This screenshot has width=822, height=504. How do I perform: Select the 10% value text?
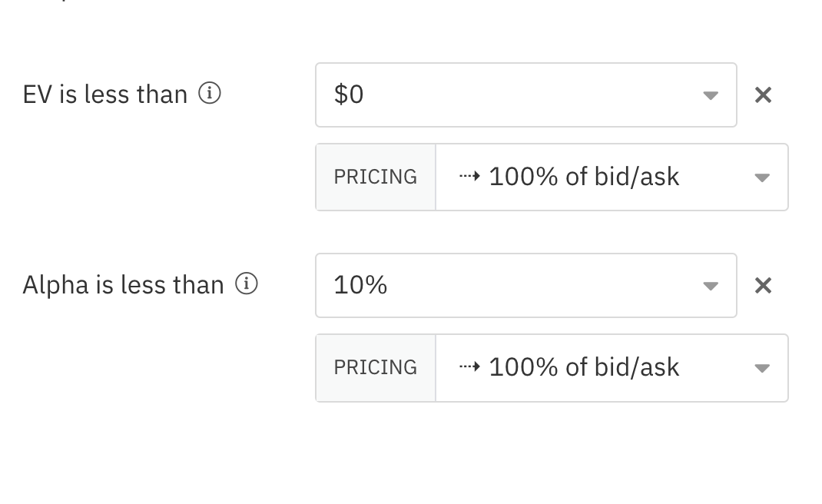tap(360, 285)
